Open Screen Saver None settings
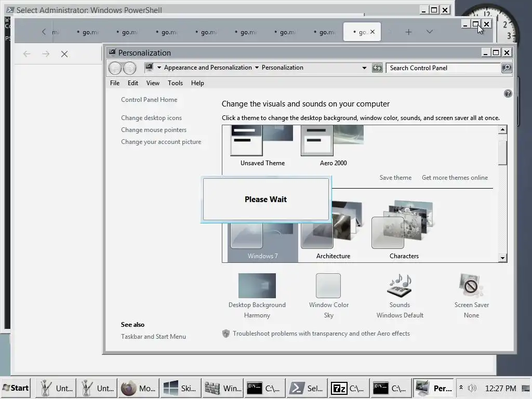This screenshot has width=532, height=399. point(471,296)
